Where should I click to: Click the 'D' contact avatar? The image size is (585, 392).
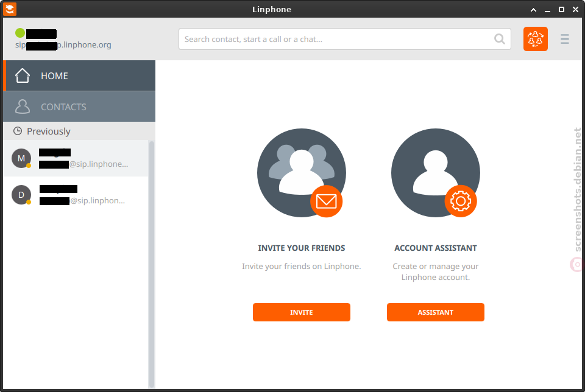[x=21, y=195]
